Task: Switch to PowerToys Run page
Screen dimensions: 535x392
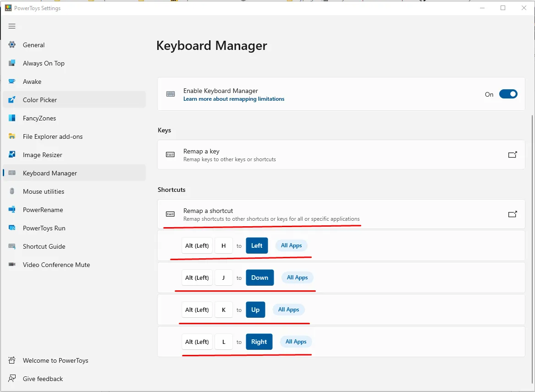Action: coord(44,228)
